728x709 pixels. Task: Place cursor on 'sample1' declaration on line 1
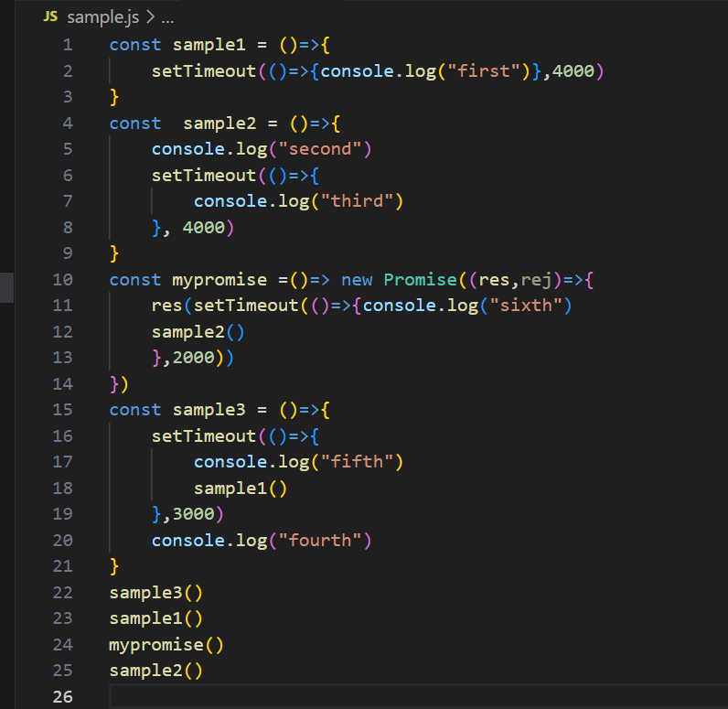pyautogui.click(x=209, y=45)
